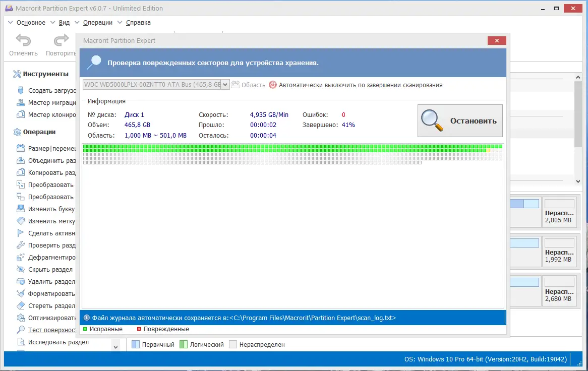Click the create bootable media icon
588x371 pixels.
pos(21,90)
